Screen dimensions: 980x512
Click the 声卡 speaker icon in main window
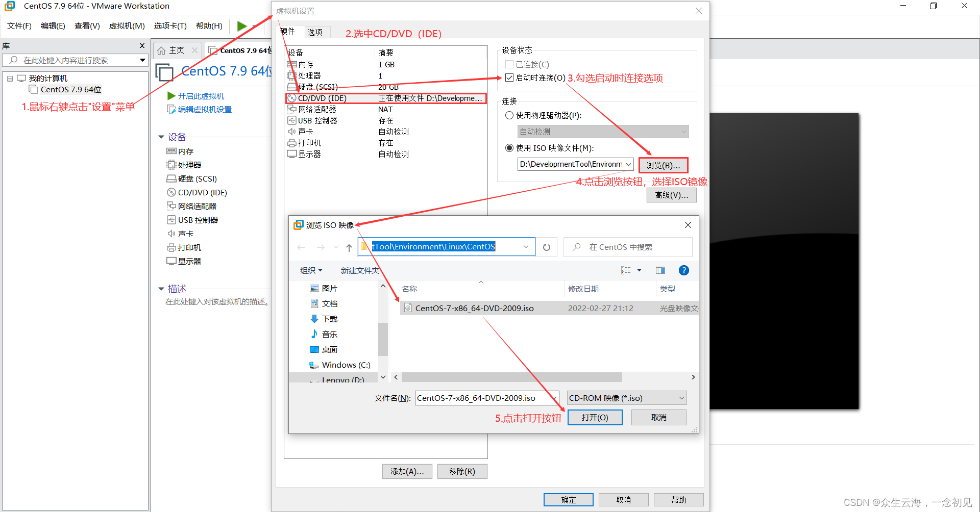(171, 234)
